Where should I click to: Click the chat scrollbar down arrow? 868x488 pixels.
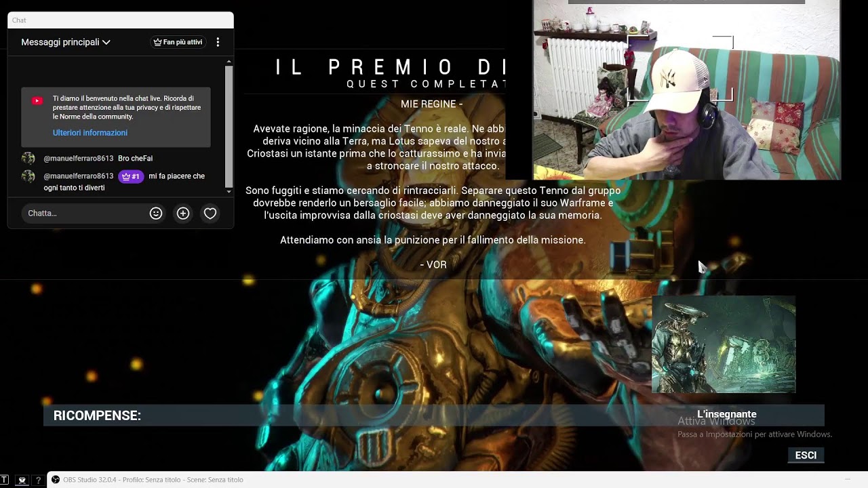click(x=229, y=191)
